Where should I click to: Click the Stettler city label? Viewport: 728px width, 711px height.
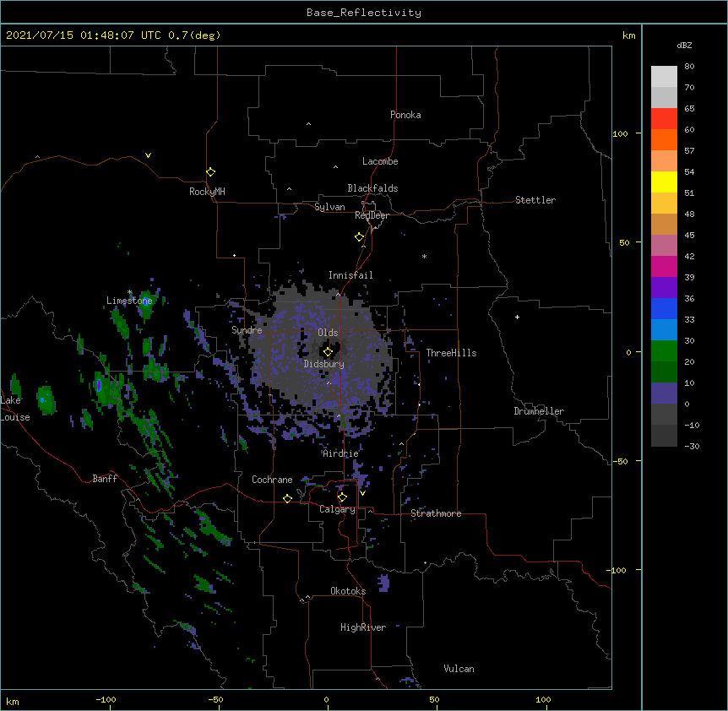pyautogui.click(x=535, y=200)
